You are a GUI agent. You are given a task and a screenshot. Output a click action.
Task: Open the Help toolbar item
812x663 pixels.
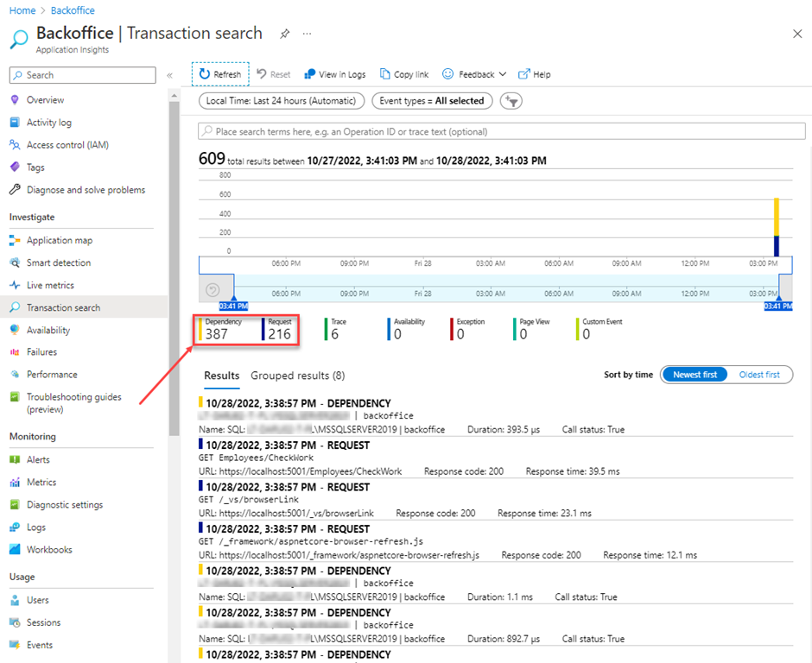(534, 74)
